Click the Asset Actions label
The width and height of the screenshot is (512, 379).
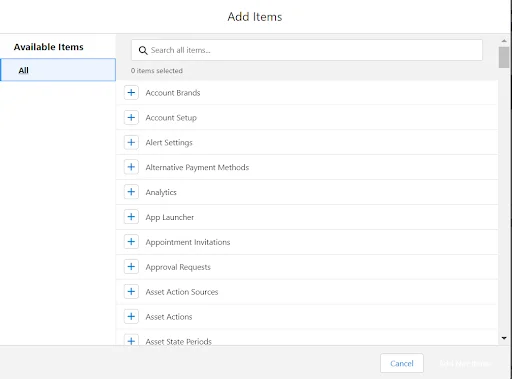coord(169,317)
